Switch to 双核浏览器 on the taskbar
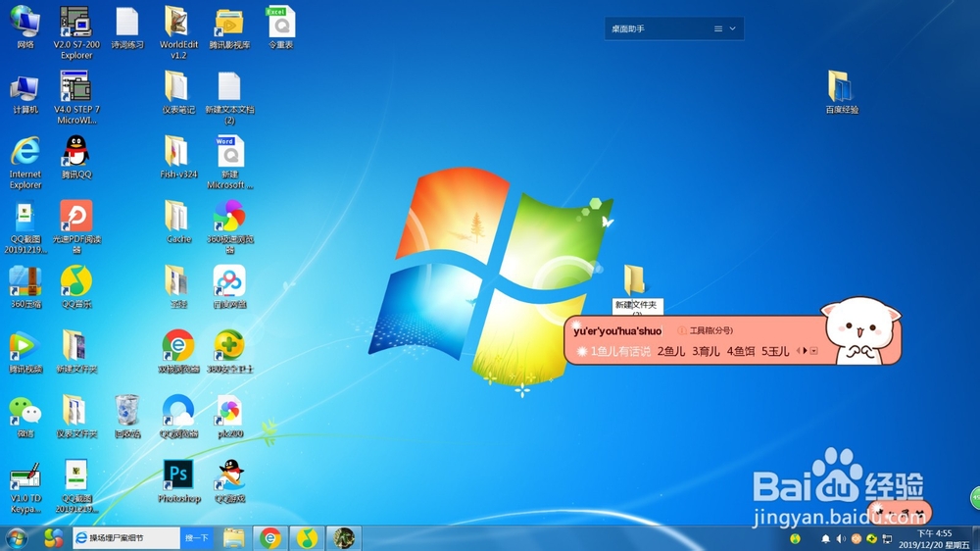 (270, 538)
